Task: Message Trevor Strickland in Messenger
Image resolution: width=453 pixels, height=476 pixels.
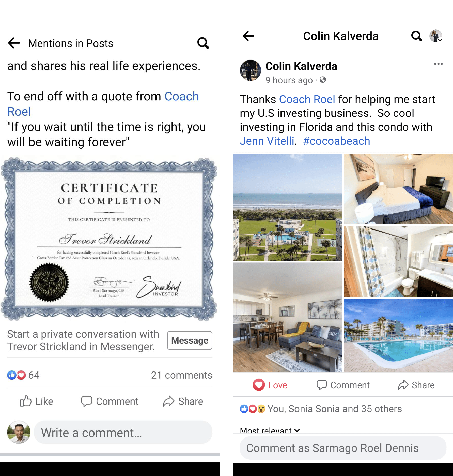Action: pos(190,340)
